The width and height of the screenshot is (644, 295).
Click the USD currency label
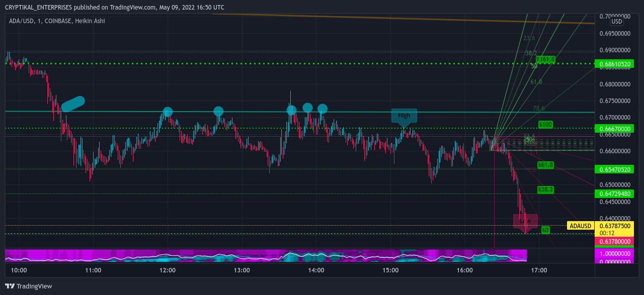[x=617, y=22]
